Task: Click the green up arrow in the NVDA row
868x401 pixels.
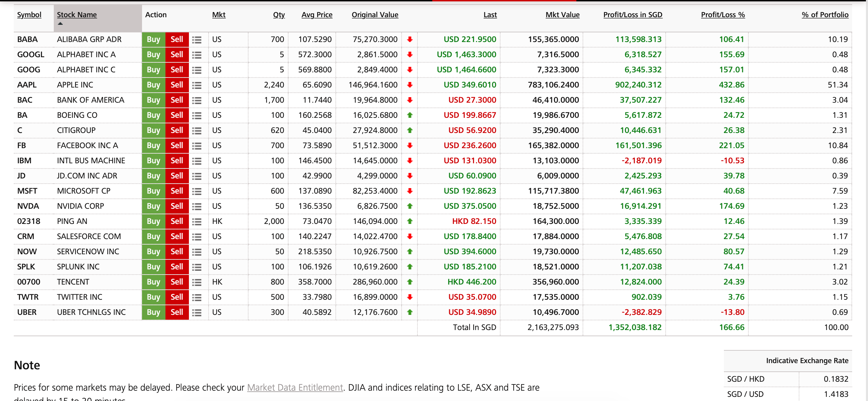Action: click(410, 206)
